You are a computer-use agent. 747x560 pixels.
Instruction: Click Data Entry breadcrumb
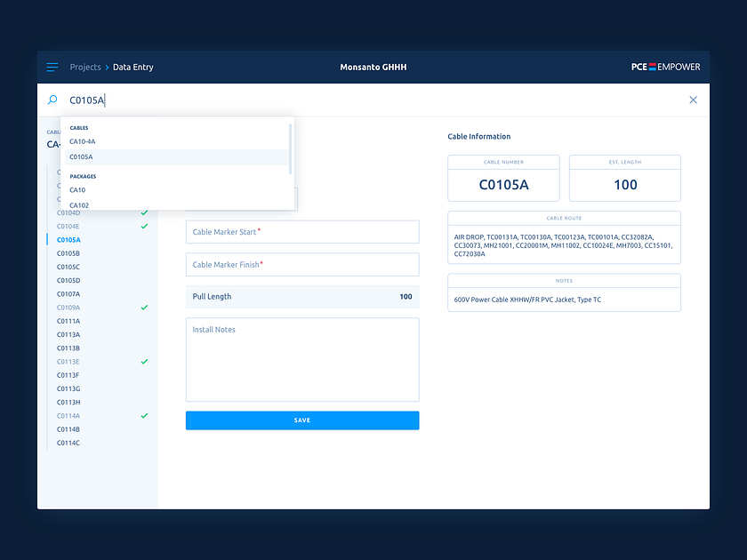pos(133,68)
